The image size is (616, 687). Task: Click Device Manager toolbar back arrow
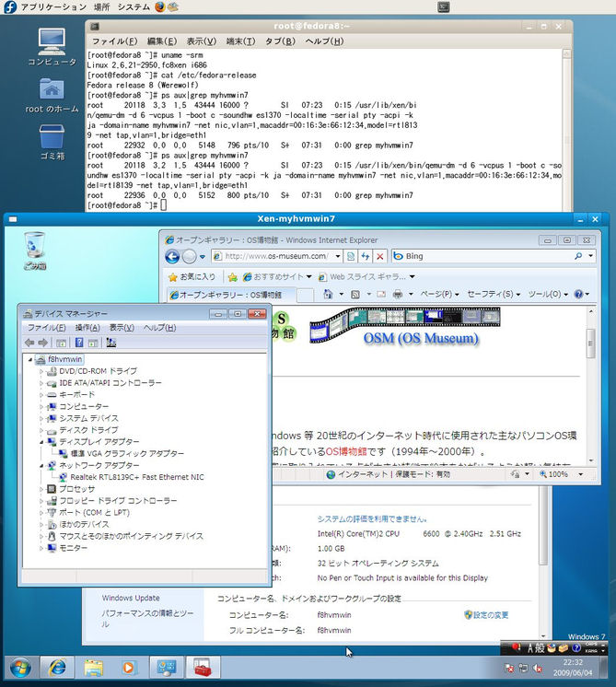[29, 343]
